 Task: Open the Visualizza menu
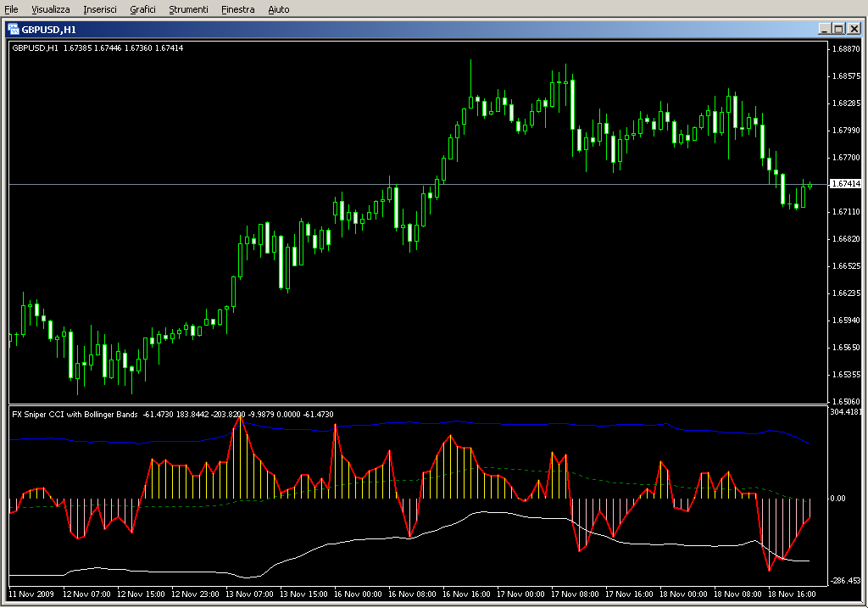[x=50, y=9]
